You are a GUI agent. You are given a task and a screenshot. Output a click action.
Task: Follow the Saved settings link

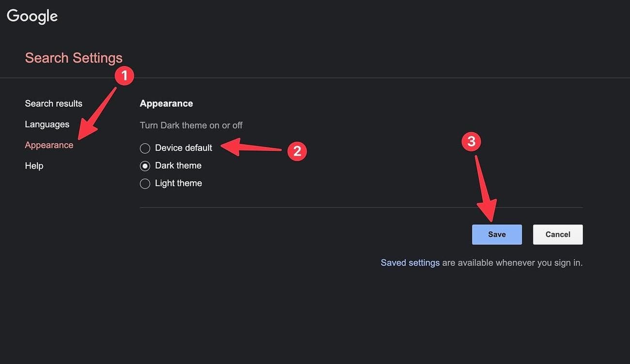click(x=410, y=263)
